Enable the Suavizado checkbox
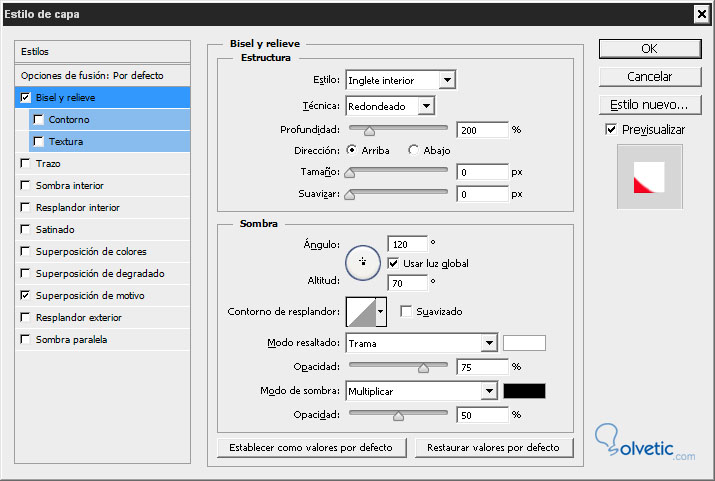Viewport: 715px width, 481px height. [x=405, y=311]
